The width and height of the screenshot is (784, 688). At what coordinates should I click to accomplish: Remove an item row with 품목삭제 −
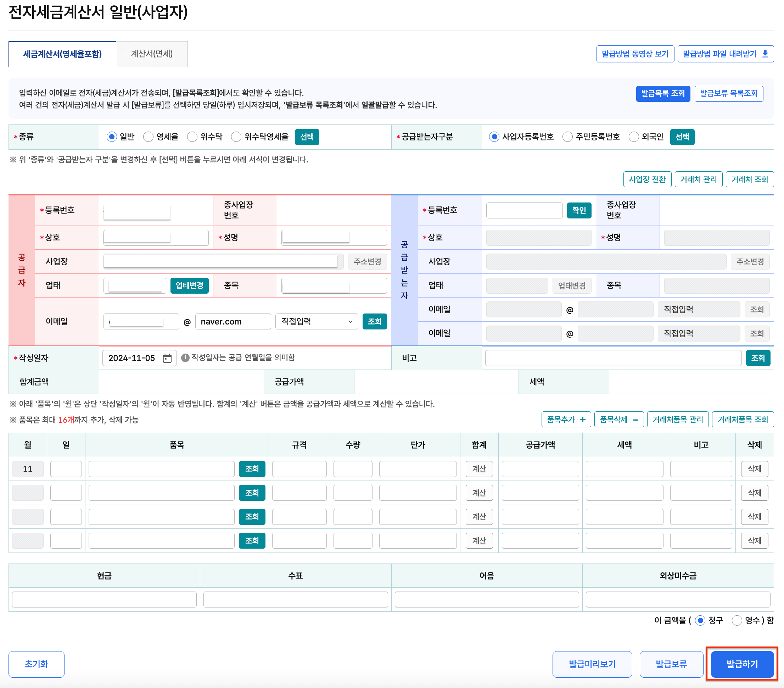[619, 420]
